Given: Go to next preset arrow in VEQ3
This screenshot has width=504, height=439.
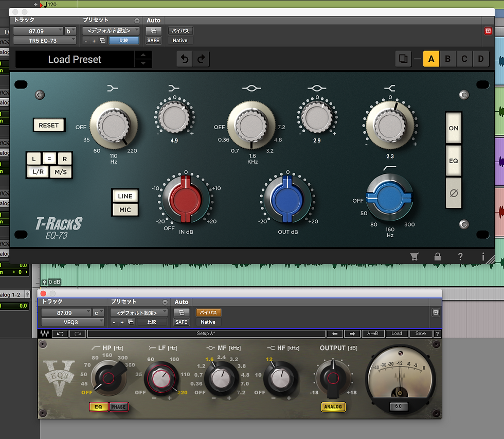Looking at the screenshot, I should [352, 333].
